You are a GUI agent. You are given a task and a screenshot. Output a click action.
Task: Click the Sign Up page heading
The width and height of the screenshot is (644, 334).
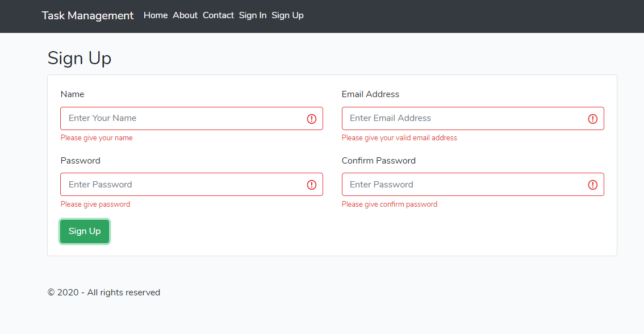point(80,58)
